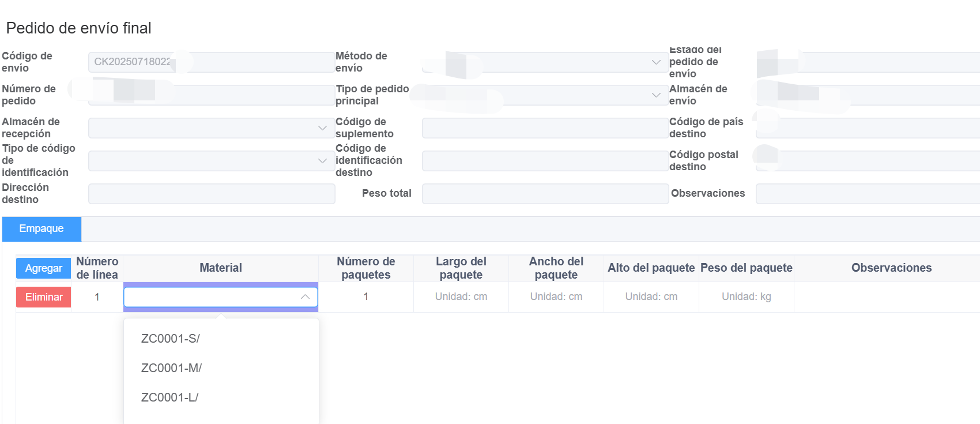Image resolution: width=980 pixels, height=424 pixels.
Task: Collapse the open Material dropdown
Action: click(x=305, y=297)
